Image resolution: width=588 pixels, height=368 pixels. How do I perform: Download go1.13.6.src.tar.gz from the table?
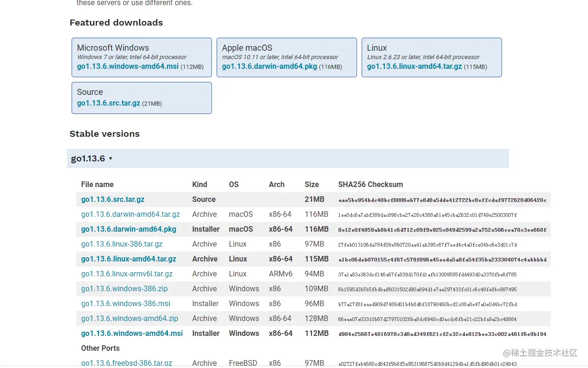[x=113, y=199]
